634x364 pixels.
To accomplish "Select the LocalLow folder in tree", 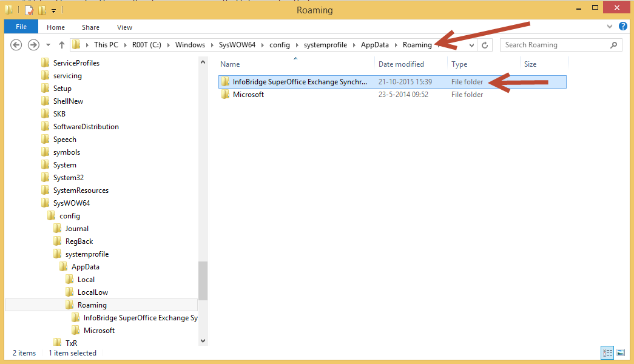I will [93, 292].
